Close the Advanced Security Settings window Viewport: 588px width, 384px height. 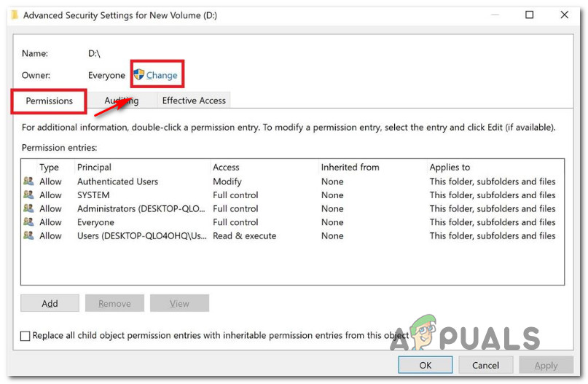(564, 15)
